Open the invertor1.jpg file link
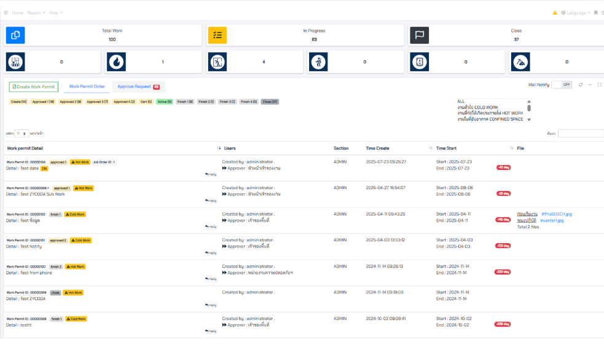The height and width of the screenshot is (364, 604). click(552, 220)
